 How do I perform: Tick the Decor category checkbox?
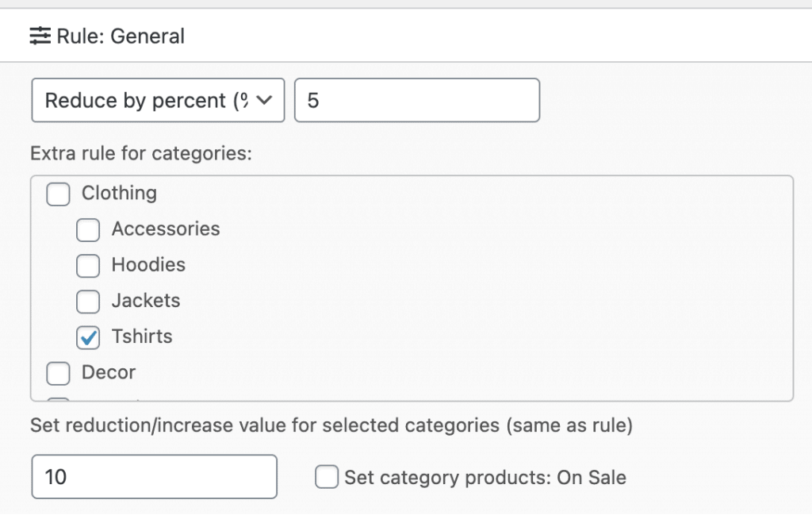pos(58,373)
